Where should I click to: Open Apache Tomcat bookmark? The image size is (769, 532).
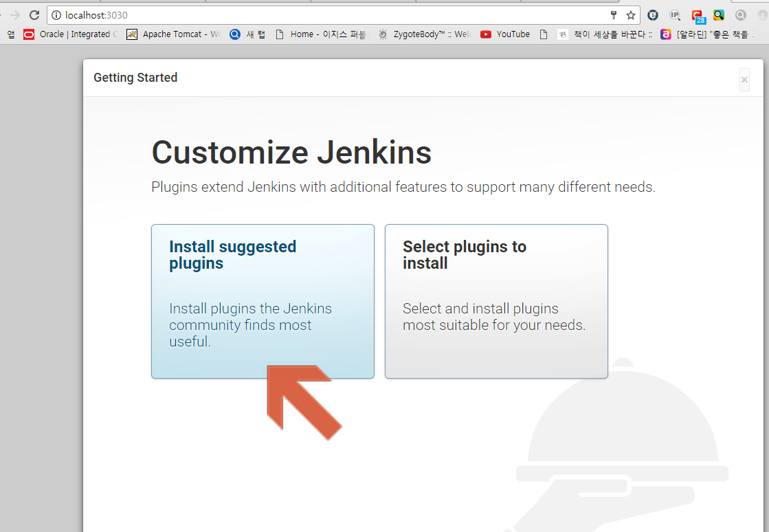[174, 34]
